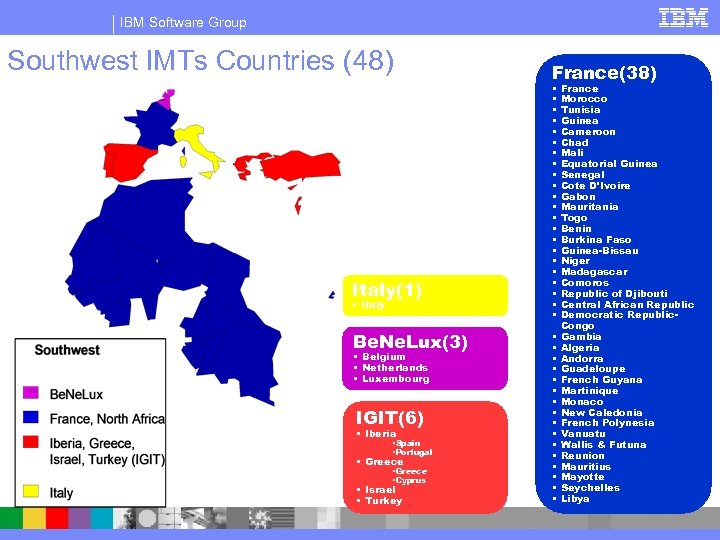Screen dimensions: 720x540
Task: Click 'Cote D'Ivoire' in the France list
Action: 596,186
